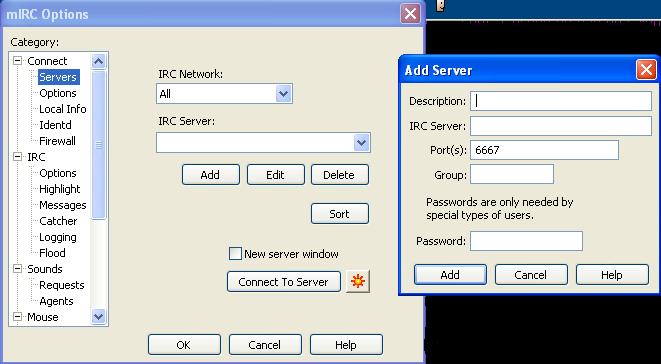Click the Delete server button
The width and height of the screenshot is (661, 364).
340,175
